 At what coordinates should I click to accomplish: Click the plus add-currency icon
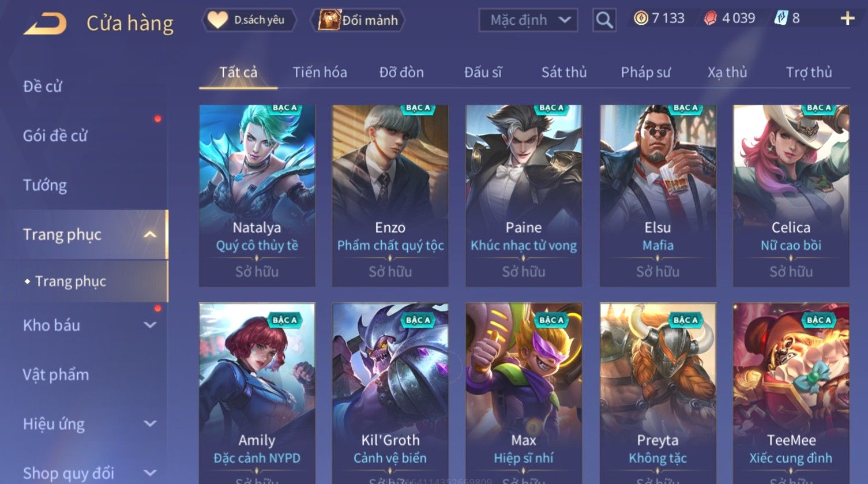tap(847, 18)
